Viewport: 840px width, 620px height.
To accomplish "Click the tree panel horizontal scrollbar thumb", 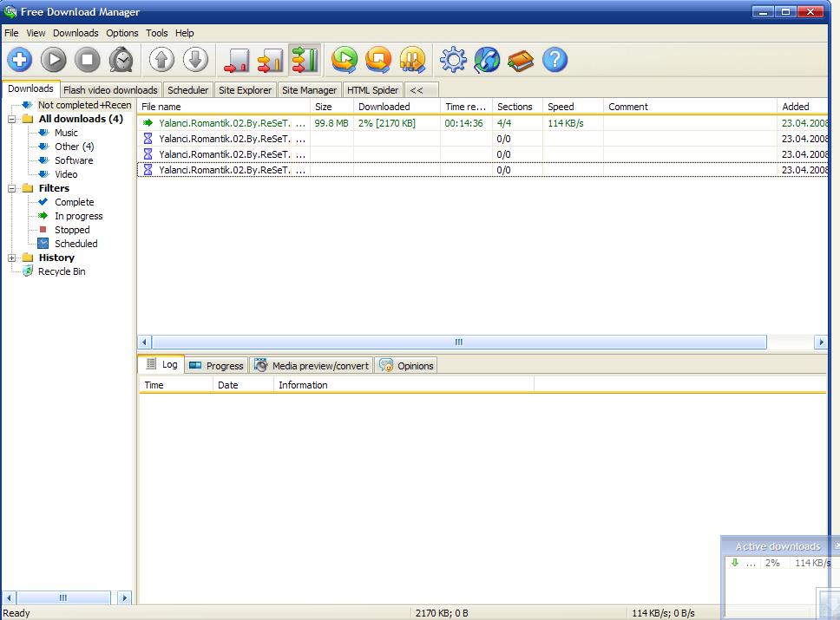I will pos(63,597).
